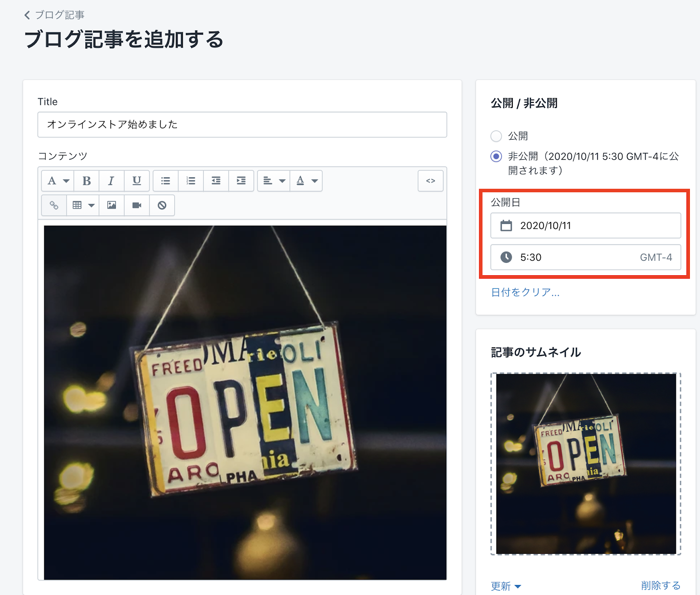This screenshot has width=700, height=595.
Task: Click the clear formatting icon
Action: [162, 205]
